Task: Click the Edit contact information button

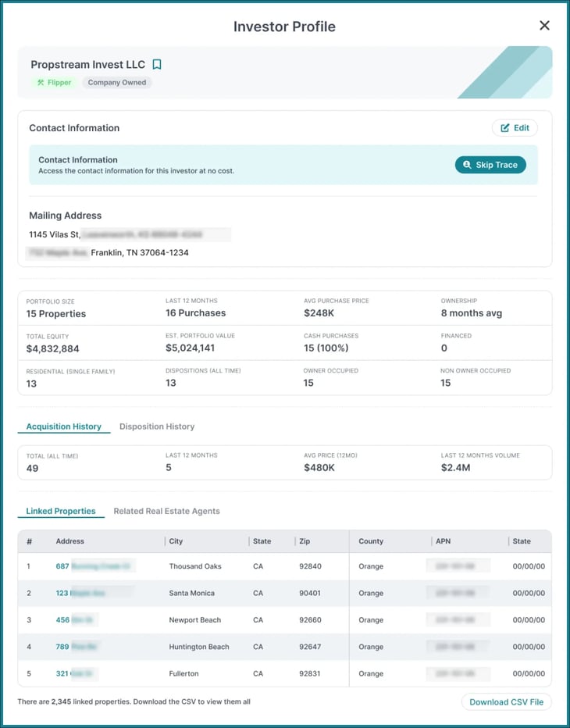Action: pyautogui.click(x=515, y=127)
